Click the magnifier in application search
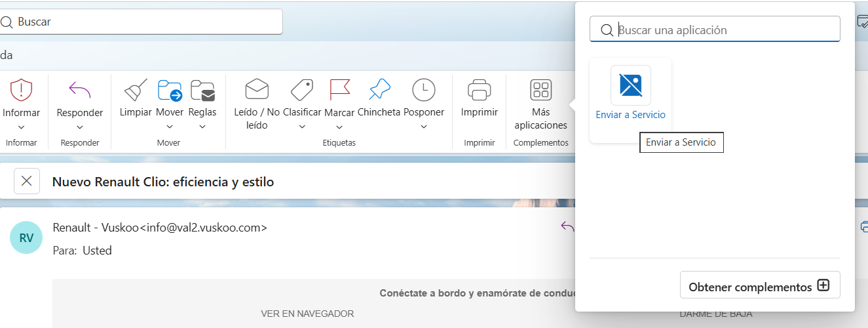The width and height of the screenshot is (868, 328). click(x=607, y=30)
